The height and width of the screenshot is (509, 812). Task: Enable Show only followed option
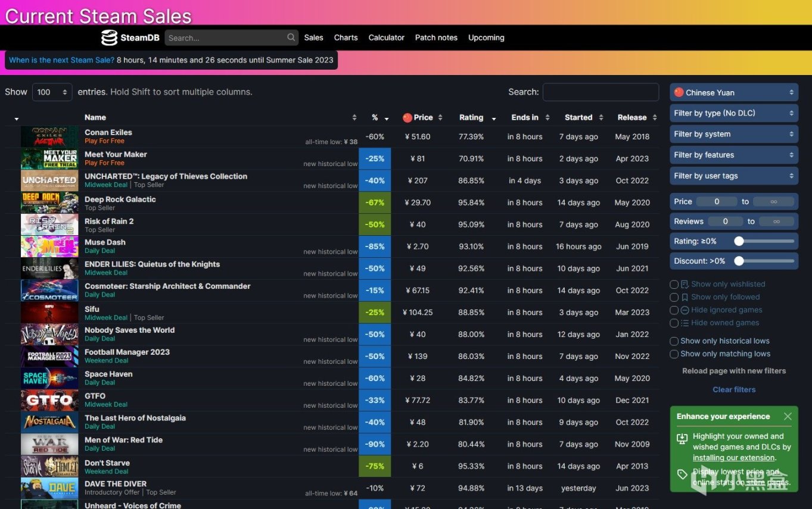click(674, 297)
